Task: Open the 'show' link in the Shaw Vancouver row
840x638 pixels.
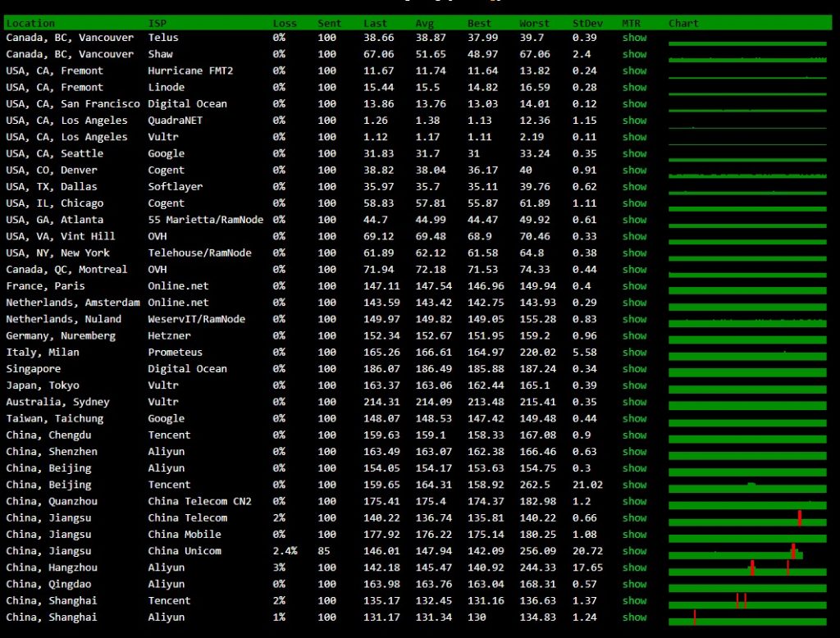Action: click(x=634, y=54)
